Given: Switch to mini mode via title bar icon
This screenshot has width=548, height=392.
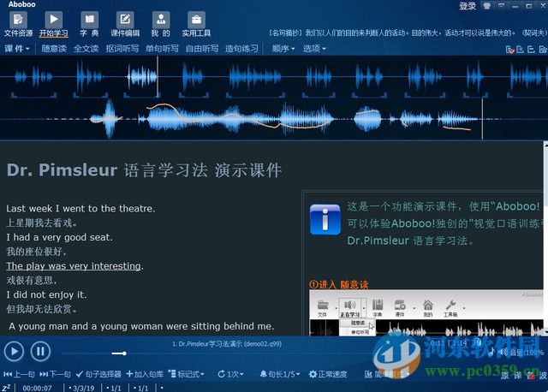Looking at the screenshot, I should (x=501, y=6).
